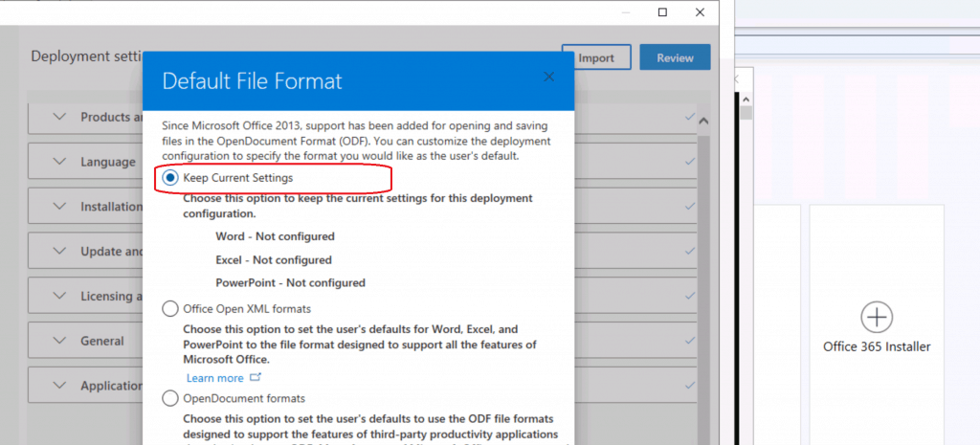Expand the Installation section chevron
980x445 pixels.
point(59,207)
